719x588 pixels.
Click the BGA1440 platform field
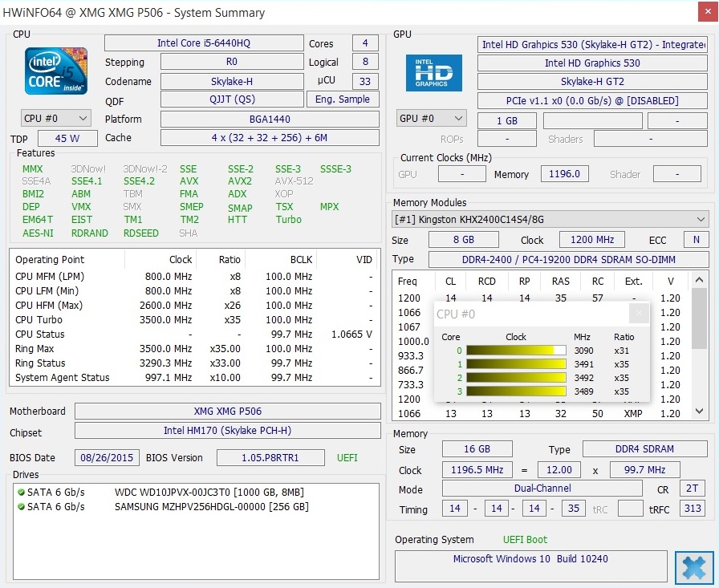click(270, 120)
